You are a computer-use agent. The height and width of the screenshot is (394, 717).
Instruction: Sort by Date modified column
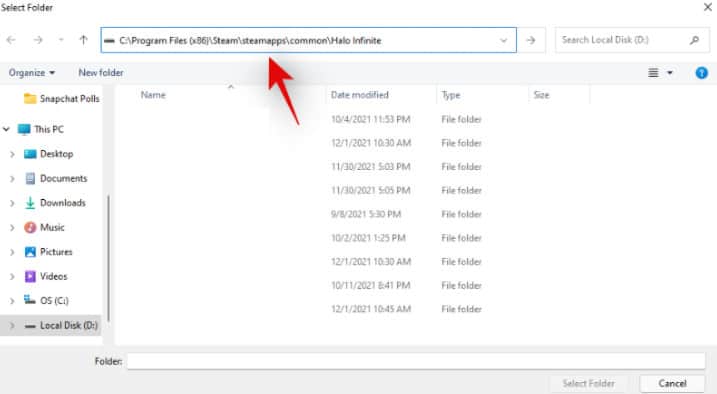(359, 95)
